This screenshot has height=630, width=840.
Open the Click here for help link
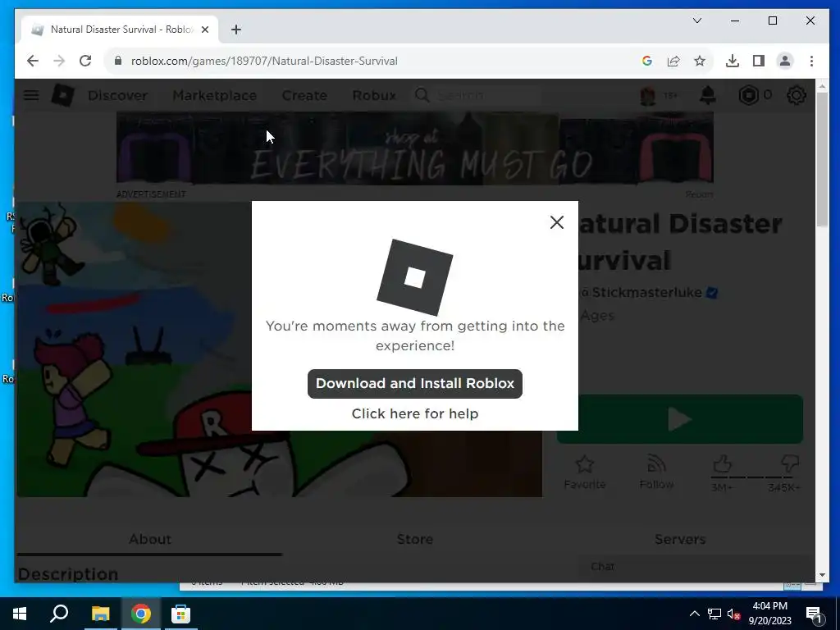(414, 413)
